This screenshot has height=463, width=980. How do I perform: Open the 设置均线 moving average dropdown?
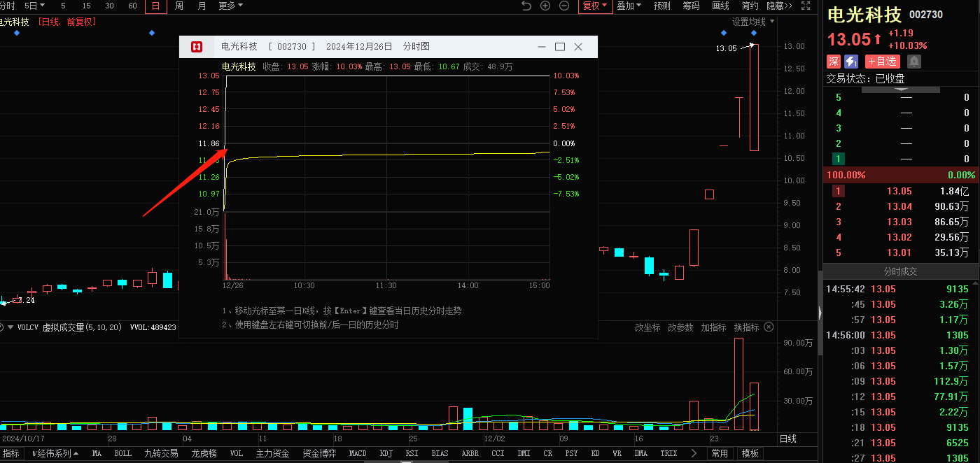(753, 22)
